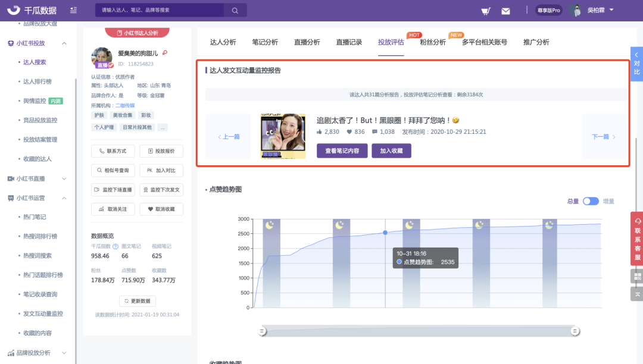Click the 千瓜指数 help question icon
The height and width of the screenshot is (364, 643).
tap(116, 246)
